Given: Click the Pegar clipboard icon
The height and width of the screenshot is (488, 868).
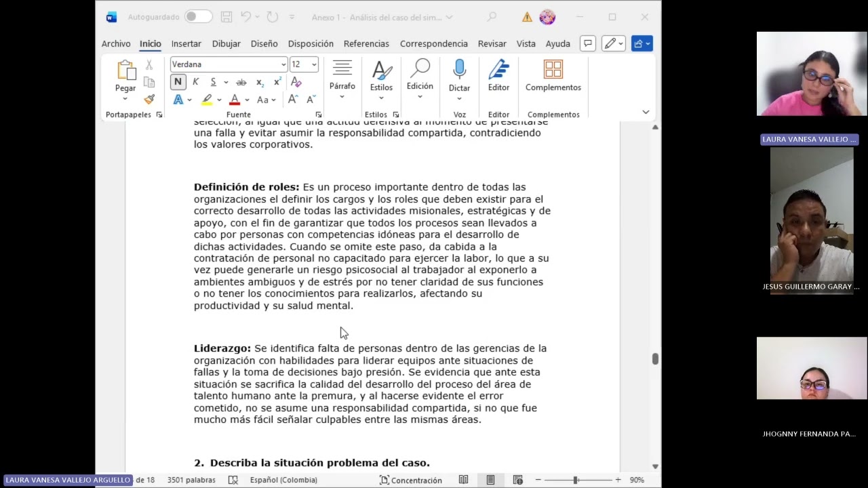Looking at the screenshot, I should point(125,70).
